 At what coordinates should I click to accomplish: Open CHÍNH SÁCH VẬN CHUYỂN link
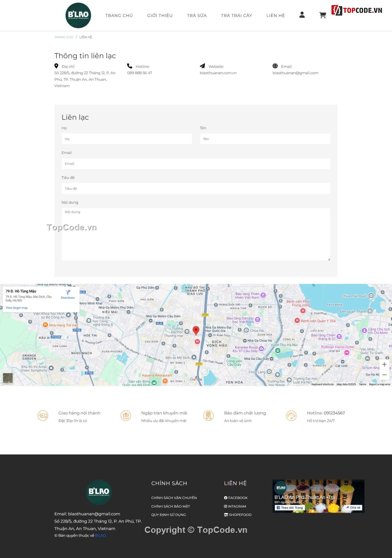[x=174, y=498]
